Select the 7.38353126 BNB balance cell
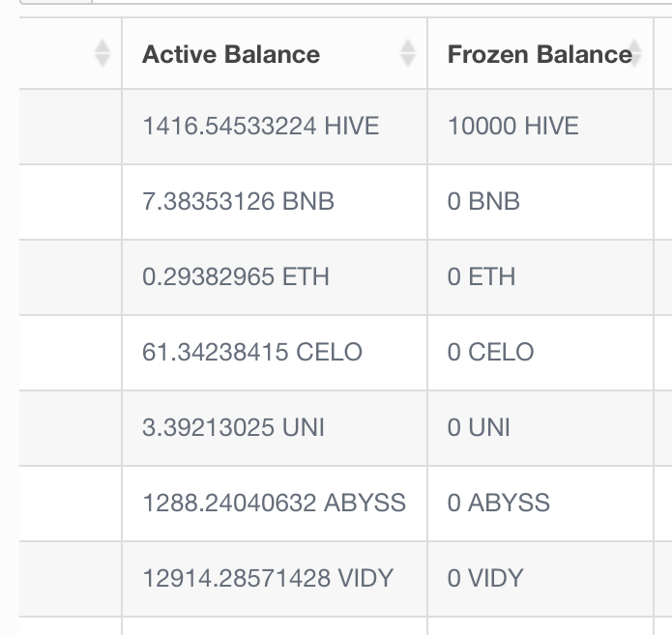This screenshot has height=635, width=672. [x=275, y=202]
